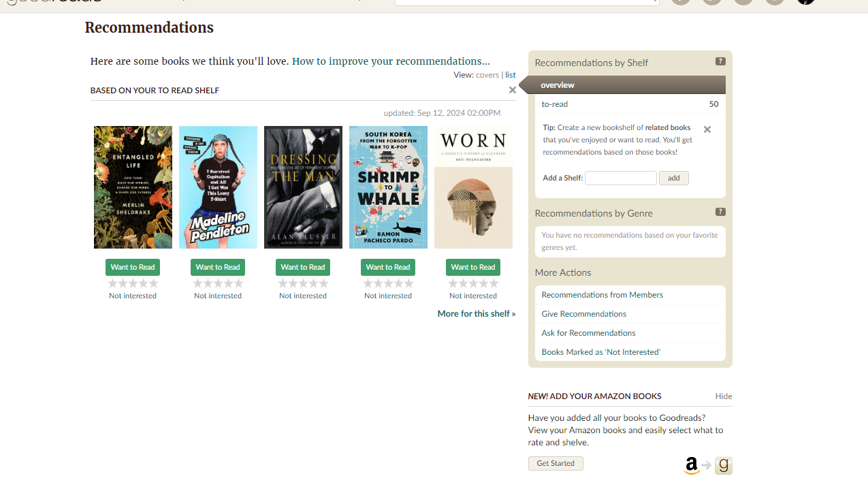Dismiss the to-read shelf recommendations section
This screenshot has height=489, width=868.
pyautogui.click(x=513, y=90)
